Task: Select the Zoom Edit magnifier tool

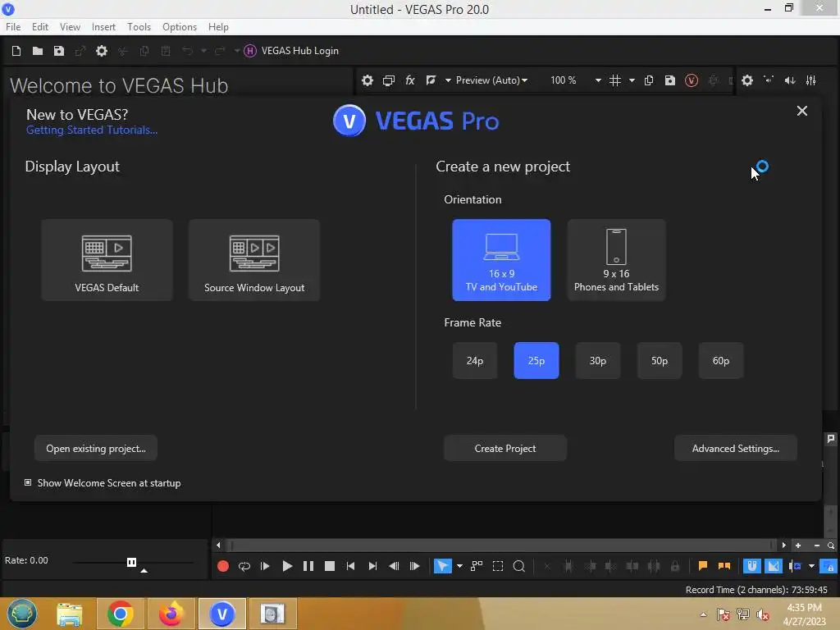Action: click(x=519, y=566)
